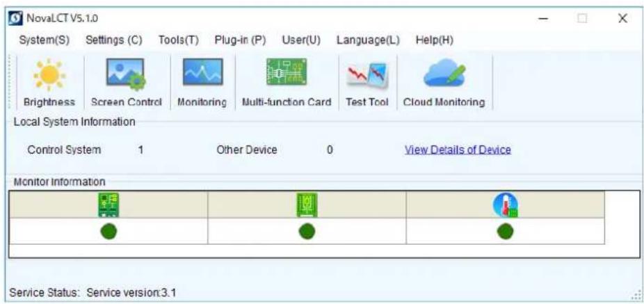This screenshot has width=644, height=304.
Task: Open the Help(H) menu
Action: [435, 40]
